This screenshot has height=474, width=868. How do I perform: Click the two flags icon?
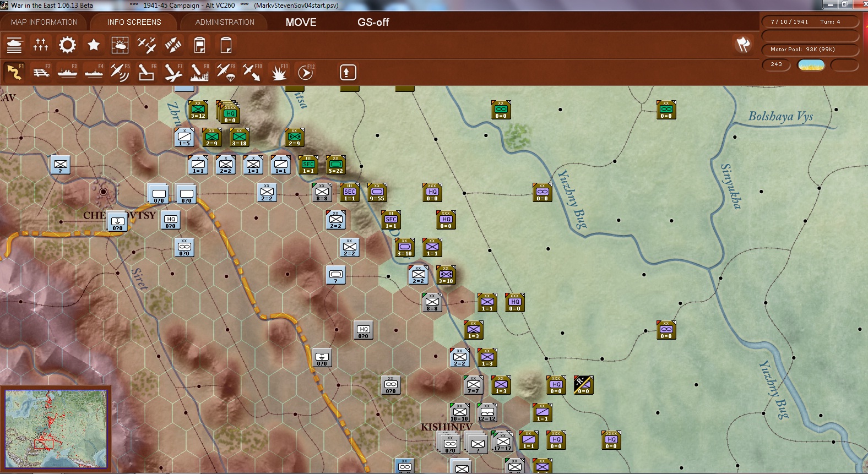click(x=743, y=45)
